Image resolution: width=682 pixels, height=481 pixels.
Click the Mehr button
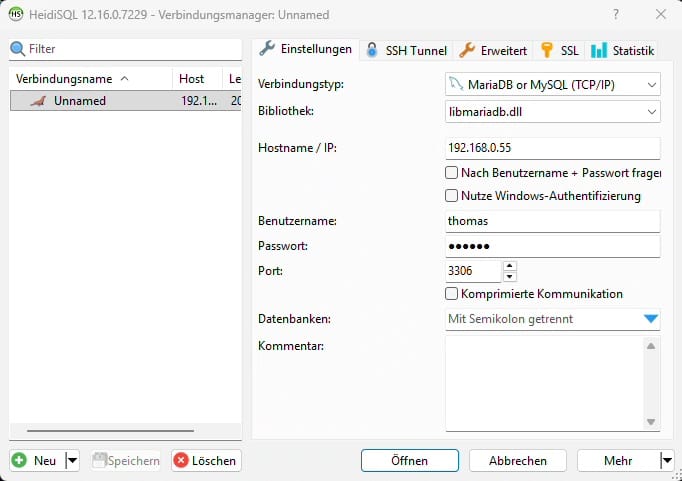pos(618,461)
